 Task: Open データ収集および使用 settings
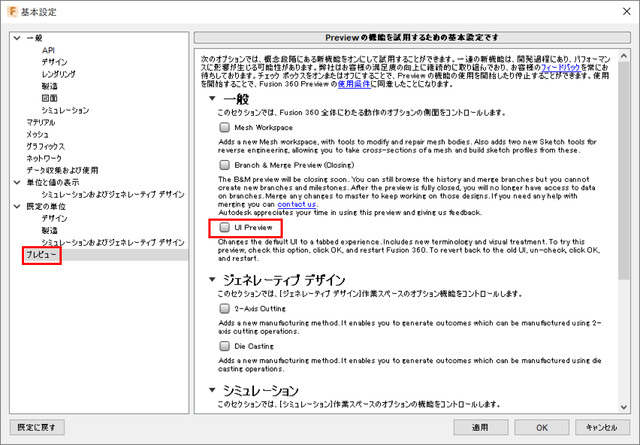(x=62, y=170)
